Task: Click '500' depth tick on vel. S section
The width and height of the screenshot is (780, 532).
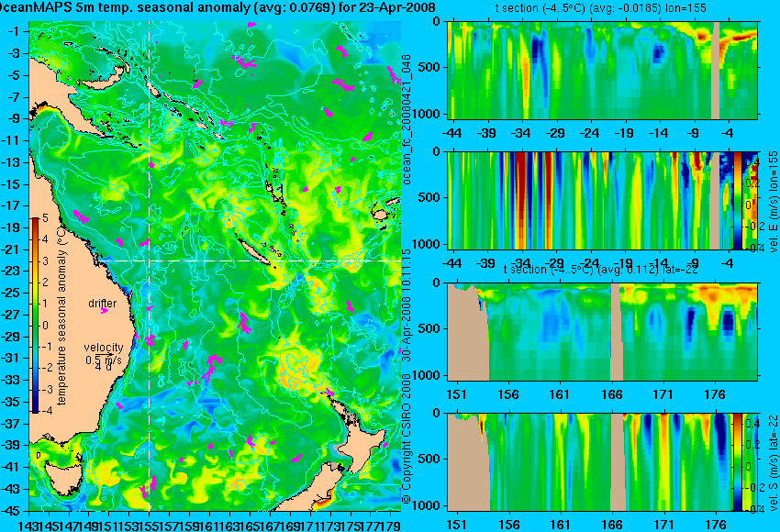Action: click(429, 459)
